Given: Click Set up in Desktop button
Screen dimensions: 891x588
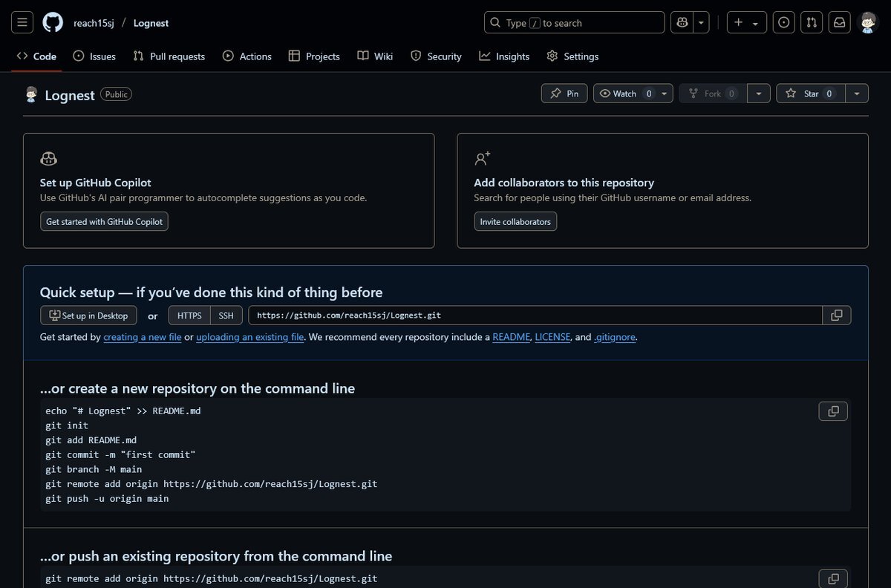Looking at the screenshot, I should [88, 316].
